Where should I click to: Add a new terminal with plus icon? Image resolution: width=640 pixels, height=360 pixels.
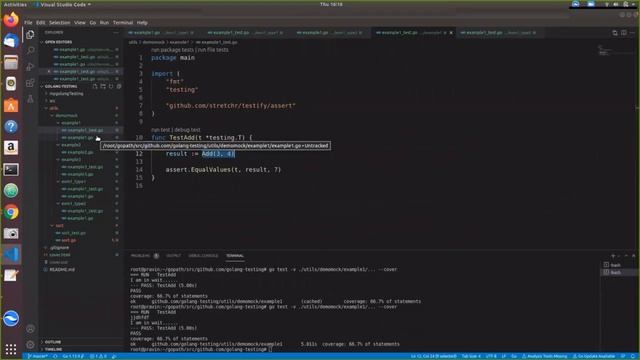point(613,256)
